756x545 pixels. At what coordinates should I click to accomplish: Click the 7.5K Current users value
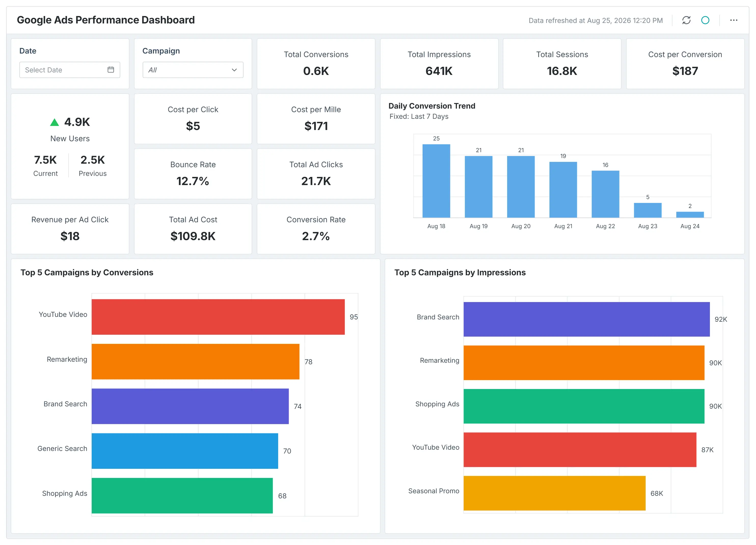[x=45, y=160]
